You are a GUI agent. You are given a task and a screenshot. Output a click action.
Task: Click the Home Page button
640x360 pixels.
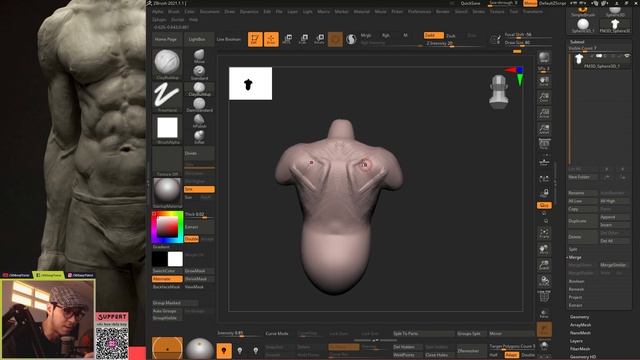(x=166, y=39)
